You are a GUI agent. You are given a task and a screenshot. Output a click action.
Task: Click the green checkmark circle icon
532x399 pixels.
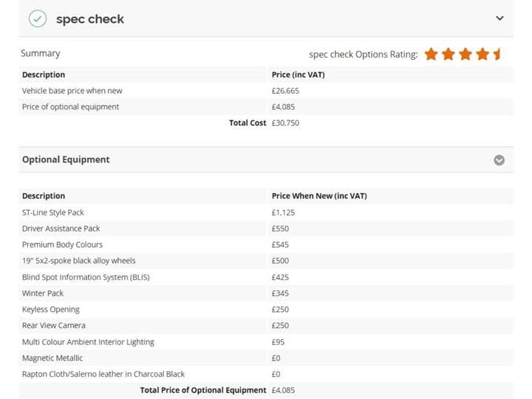pos(38,18)
